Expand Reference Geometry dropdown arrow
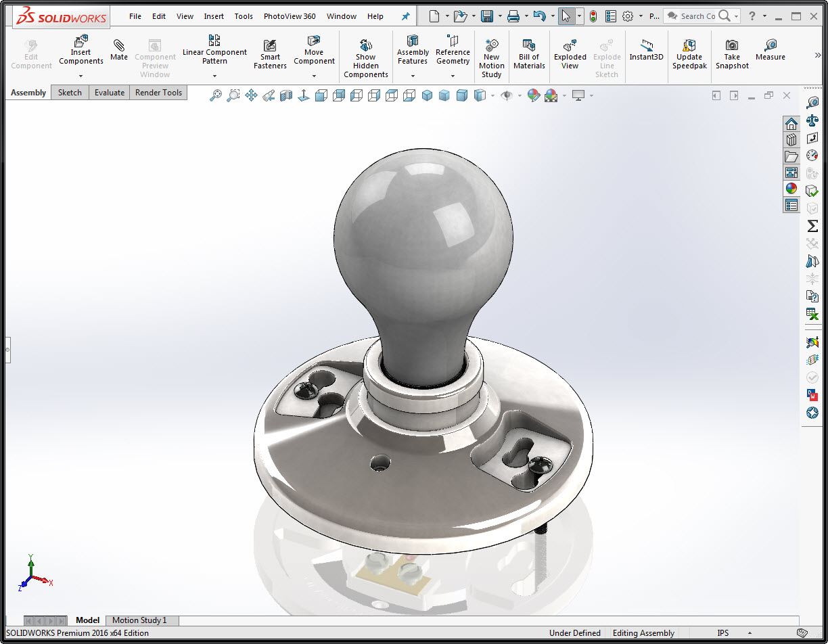828x644 pixels. click(453, 76)
